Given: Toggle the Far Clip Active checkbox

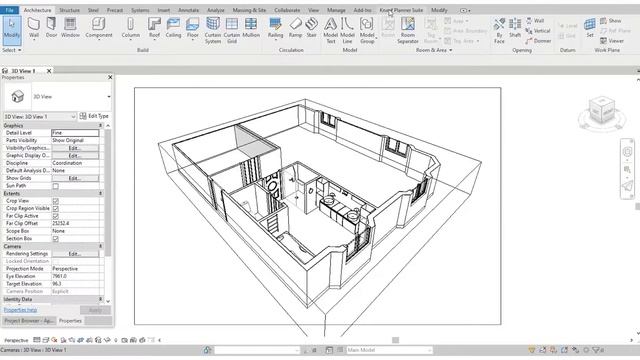Looking at the screenshot, I should click(56, 216).
